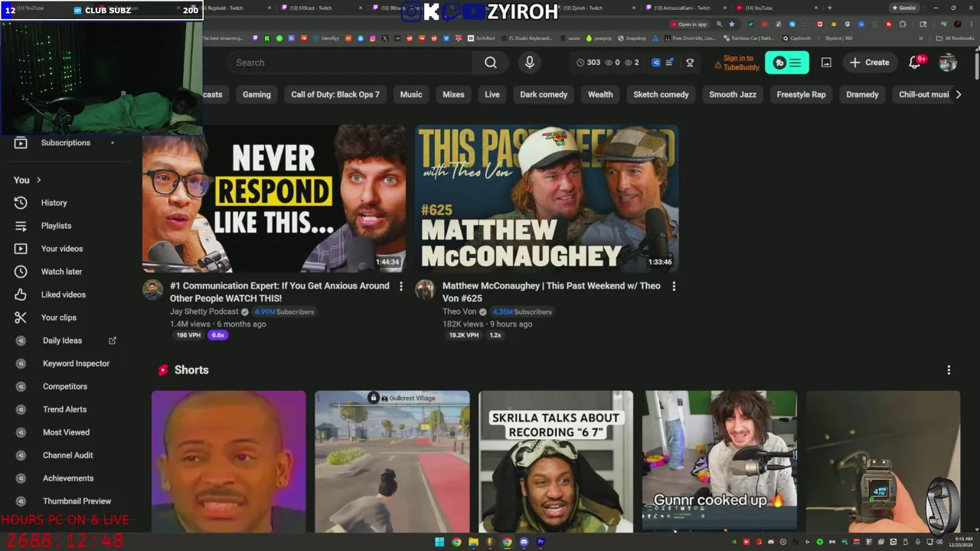Screen dimensions: 980x551
Task: Click the trophy icon in toolbar
Action: pyautogui.click(x=690, y=63)
